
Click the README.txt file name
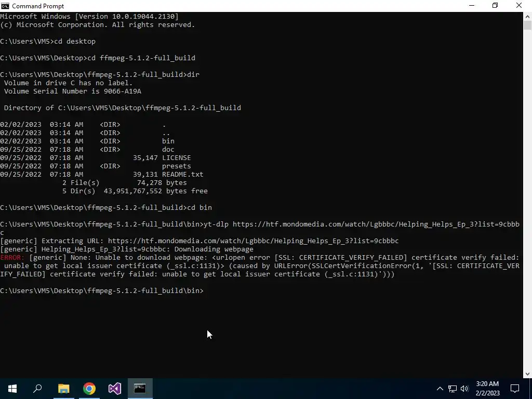182,175
